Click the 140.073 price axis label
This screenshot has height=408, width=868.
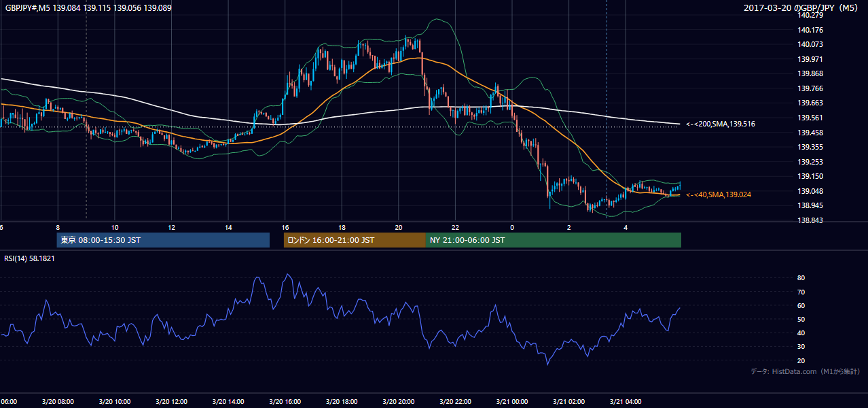811,44
